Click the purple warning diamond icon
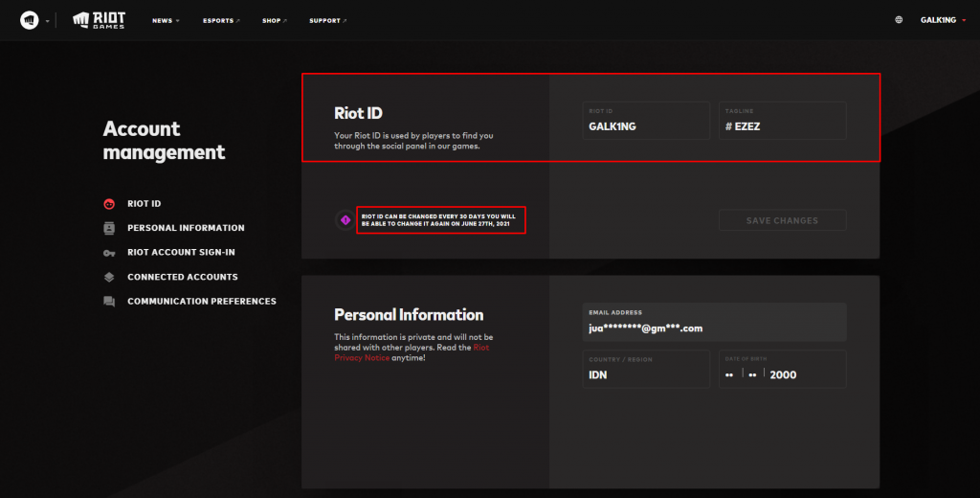Image resolution: width=980 pixels, height=498 pixels. point(345,220)
